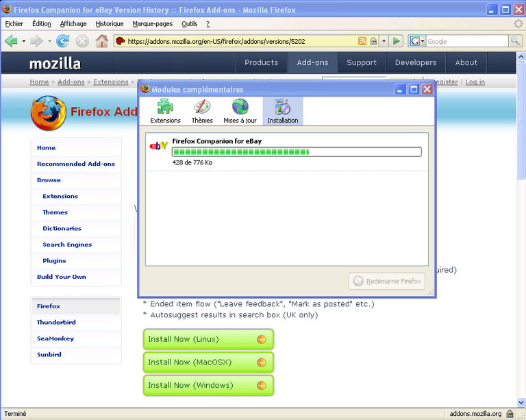Click the mozilla logo in header

[55, 64]
